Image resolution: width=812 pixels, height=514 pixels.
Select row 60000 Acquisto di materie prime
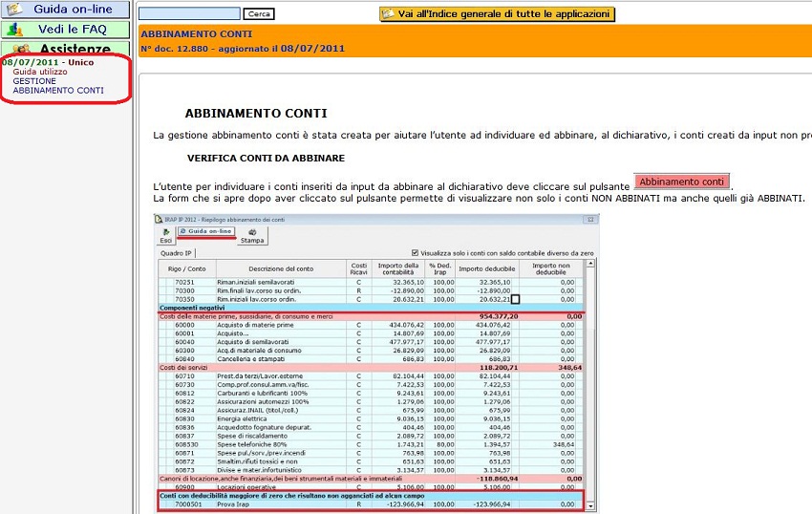tap(371, 325)
